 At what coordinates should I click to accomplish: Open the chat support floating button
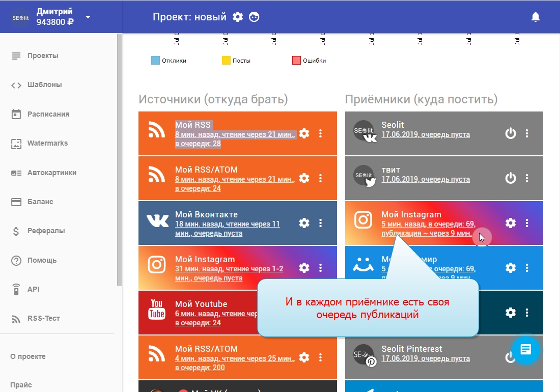526,350
